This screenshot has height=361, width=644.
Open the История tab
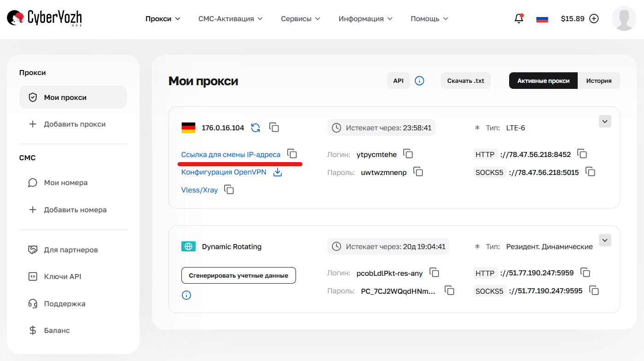click(x=599, y=81)
